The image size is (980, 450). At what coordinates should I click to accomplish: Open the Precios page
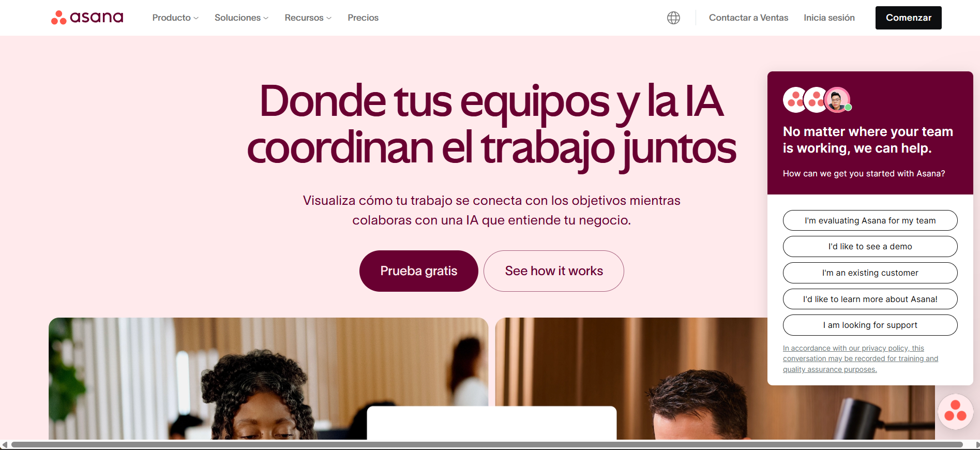363,18
